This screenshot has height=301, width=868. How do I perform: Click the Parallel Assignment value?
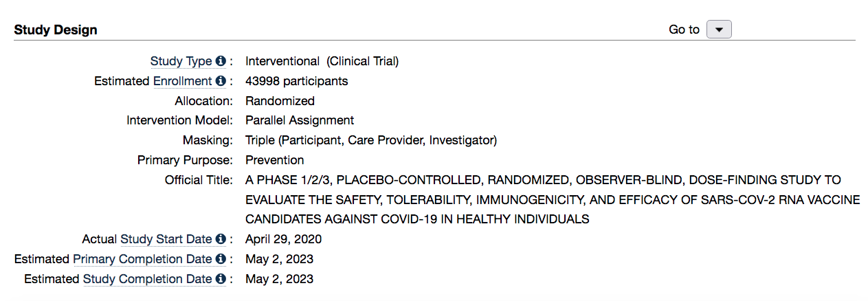[300, 120]
